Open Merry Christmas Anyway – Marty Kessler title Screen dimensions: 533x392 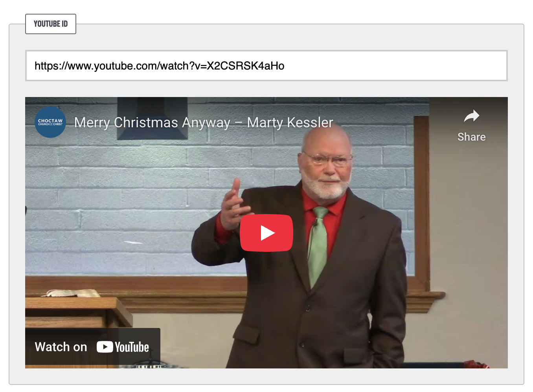(x=204, y=123)
